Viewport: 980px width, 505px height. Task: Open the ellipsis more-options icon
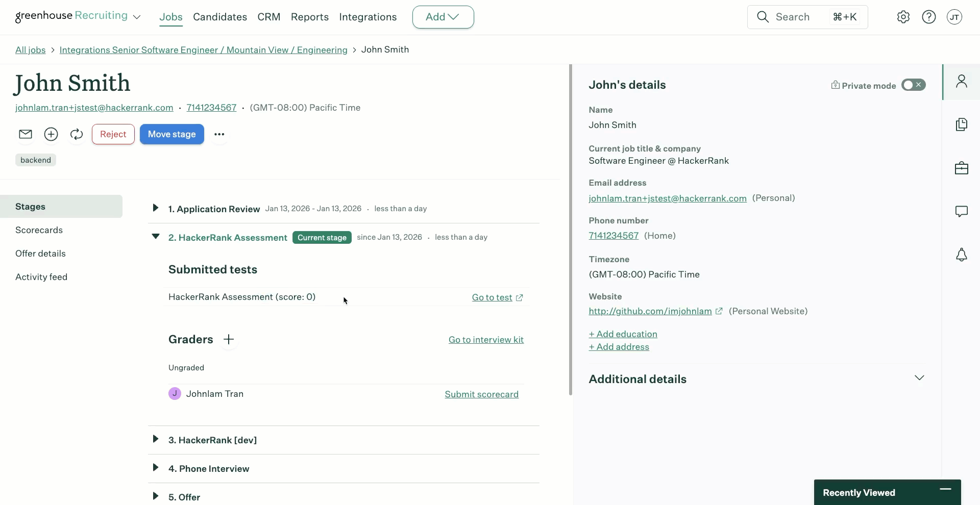pyautogui.click(x=219, y=134)
